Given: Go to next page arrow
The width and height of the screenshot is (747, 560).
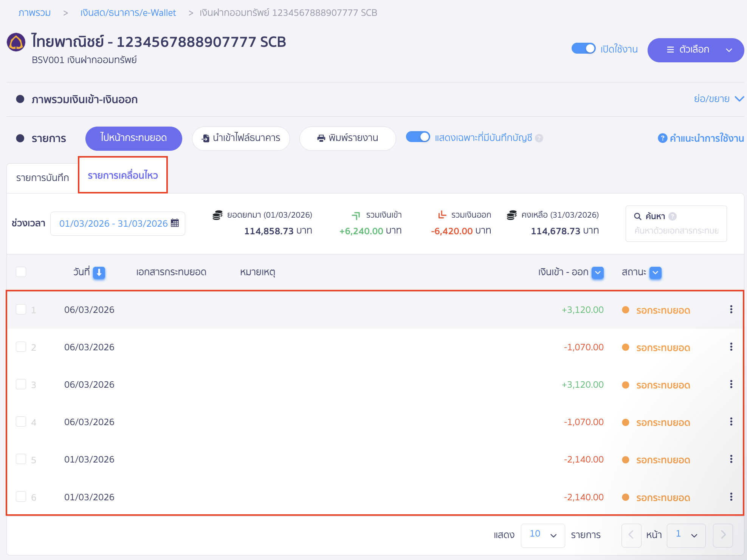Looking at the screenshot, I should [x=723, y=535].
